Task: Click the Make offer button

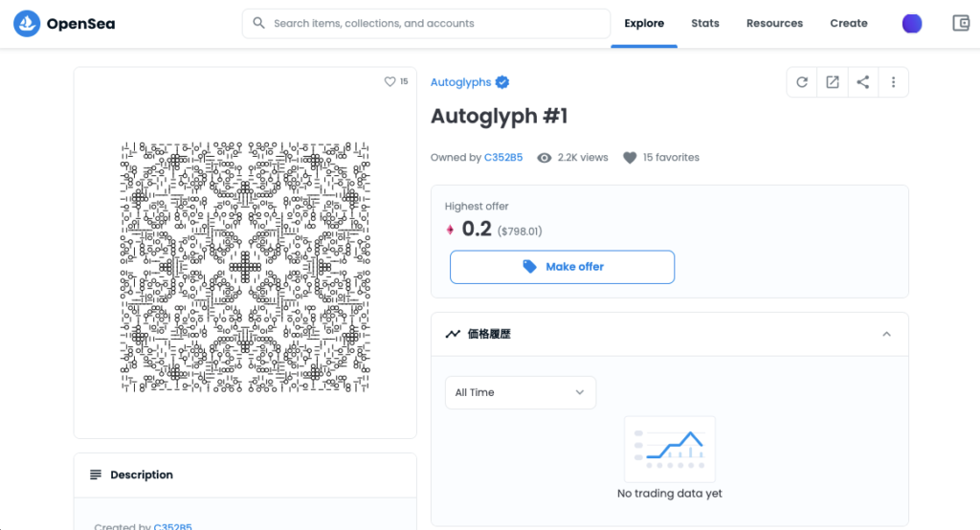Action: click(x=562, y=267)
